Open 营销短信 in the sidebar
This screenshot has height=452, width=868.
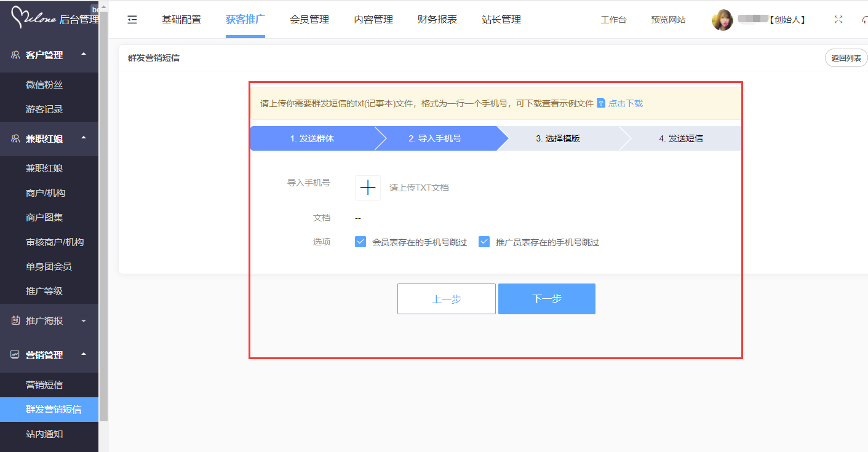click(44, 385)
